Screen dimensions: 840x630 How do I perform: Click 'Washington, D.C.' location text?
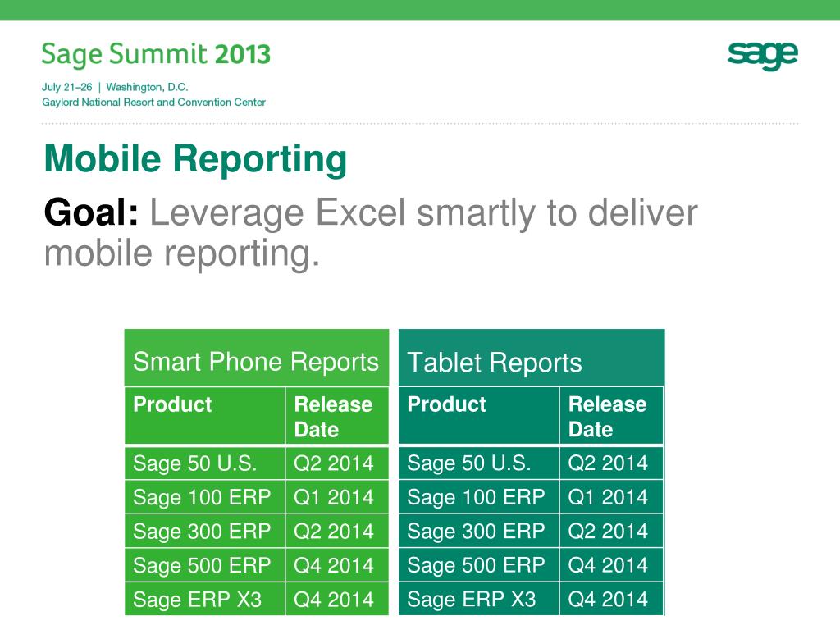click(x=147, y=87)
